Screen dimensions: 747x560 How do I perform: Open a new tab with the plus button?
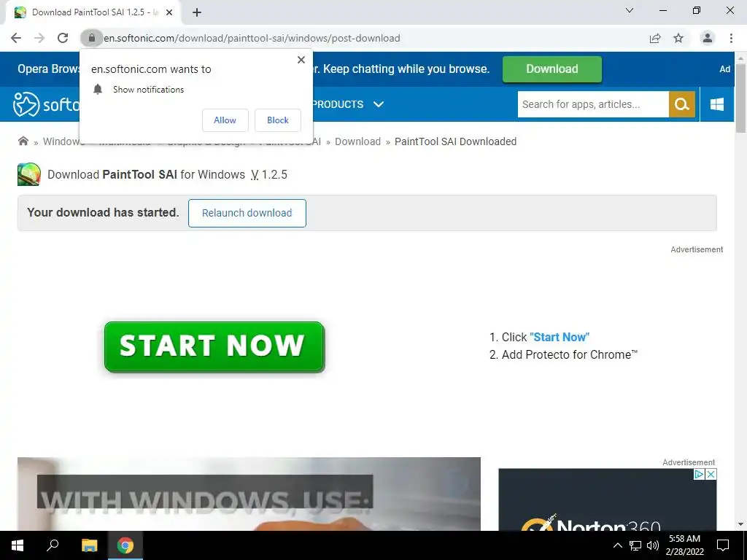pos(197,12)
